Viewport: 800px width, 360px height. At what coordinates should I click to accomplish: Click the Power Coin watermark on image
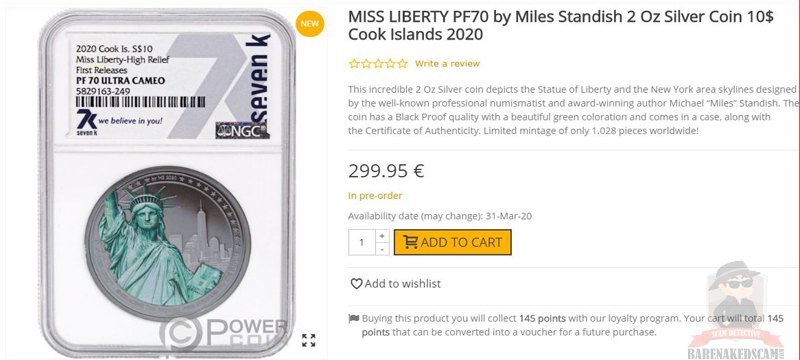pos(223,333)
